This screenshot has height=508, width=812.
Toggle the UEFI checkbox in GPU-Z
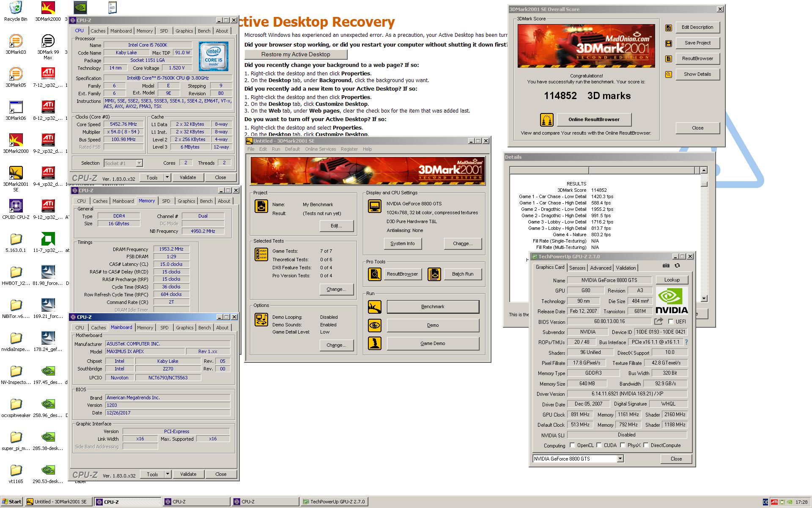tap(670, 321)
